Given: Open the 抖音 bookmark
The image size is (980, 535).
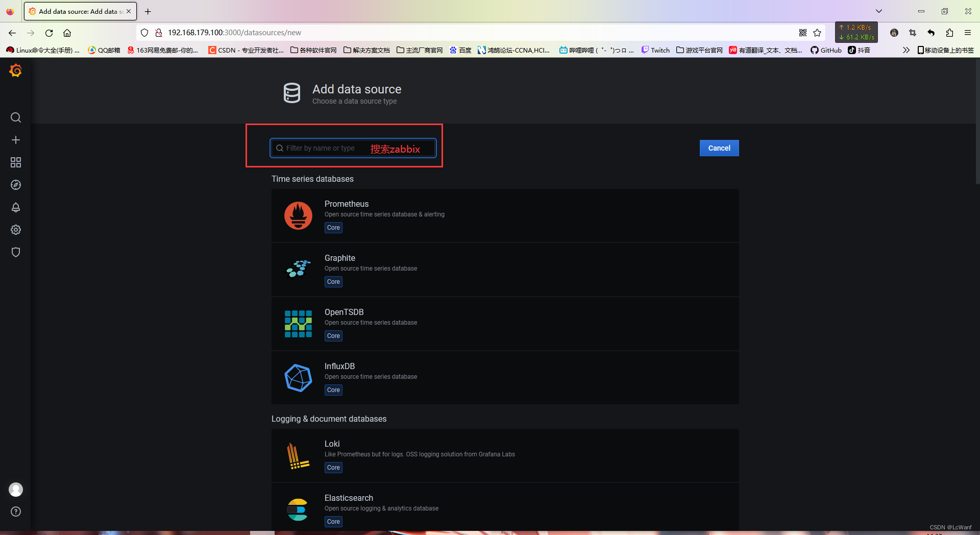Looking at the screenshot, I should coord(859,50).
